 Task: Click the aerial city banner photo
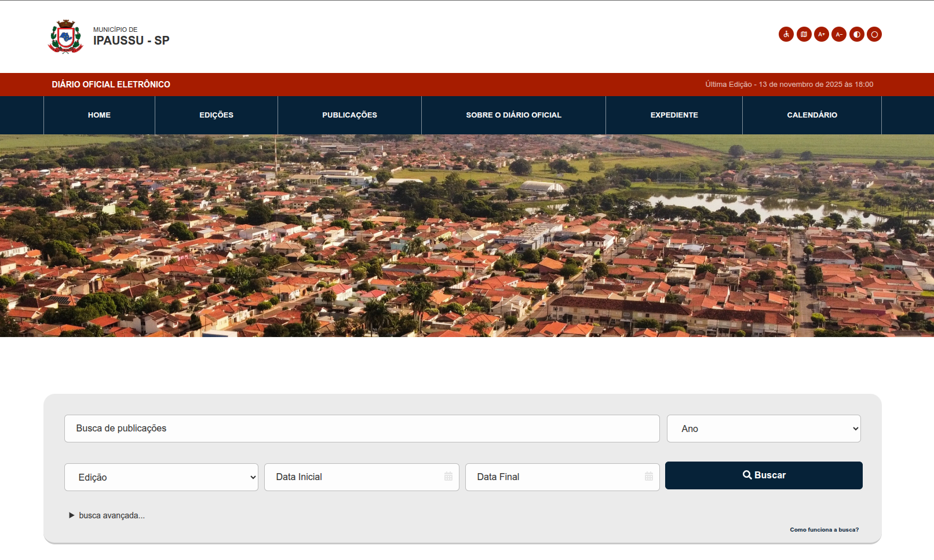click(x=467, y=236)
